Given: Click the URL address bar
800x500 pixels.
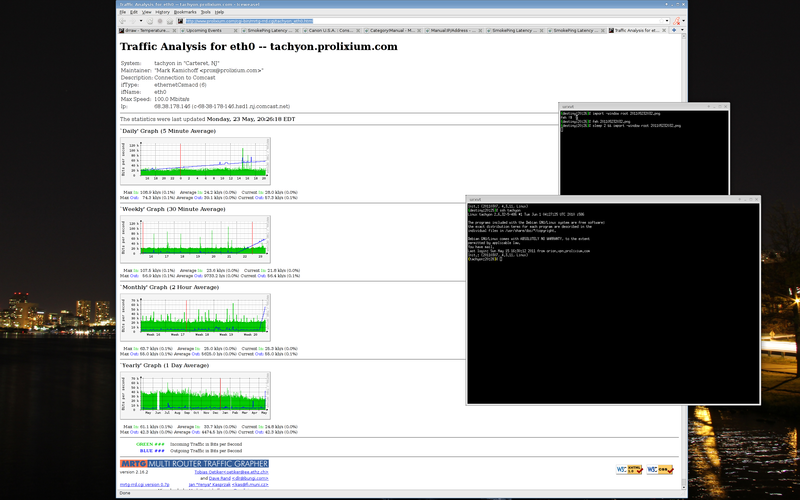Looking at the screenshot, I should 421,21.
